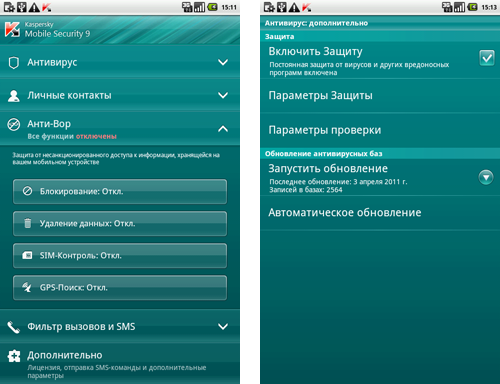Click the SIM card icon on SIM-Контроль
This screenshot has height=384, width=500.
27,255
